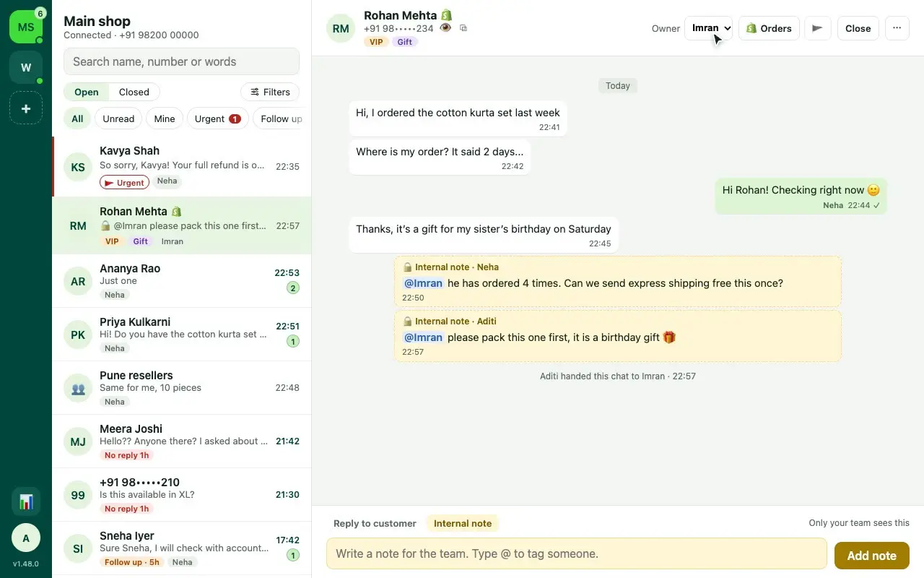
Task: Open the account avatar A
Action: coord(26,538)
